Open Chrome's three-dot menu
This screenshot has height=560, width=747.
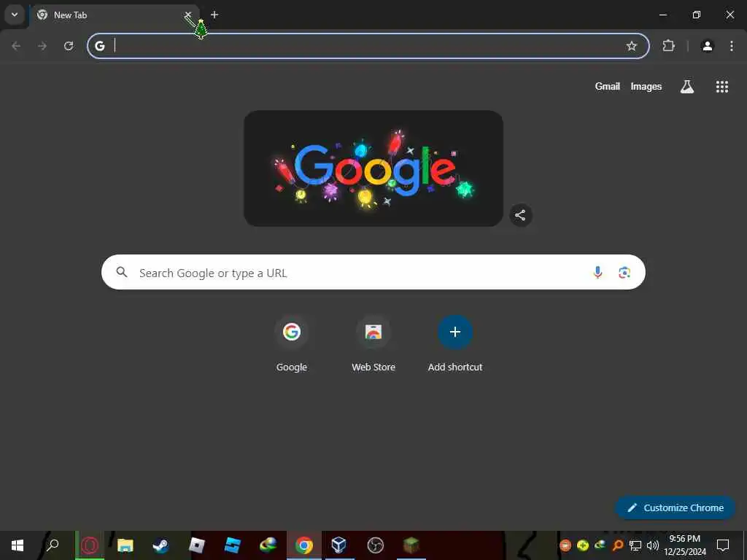pyautogui.click(x=731, y=46)
